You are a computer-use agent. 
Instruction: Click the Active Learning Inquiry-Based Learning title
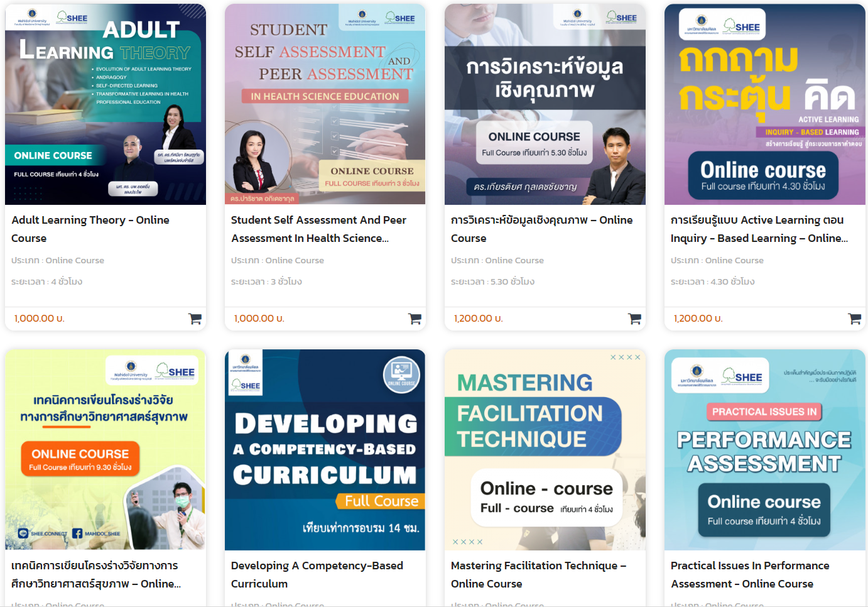(759, 229)
